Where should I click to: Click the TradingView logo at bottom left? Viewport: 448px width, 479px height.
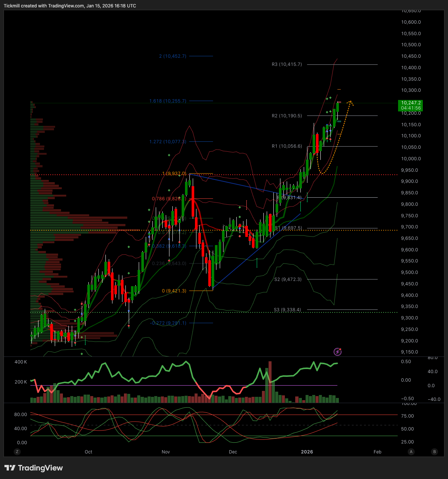tap(34, 468)
